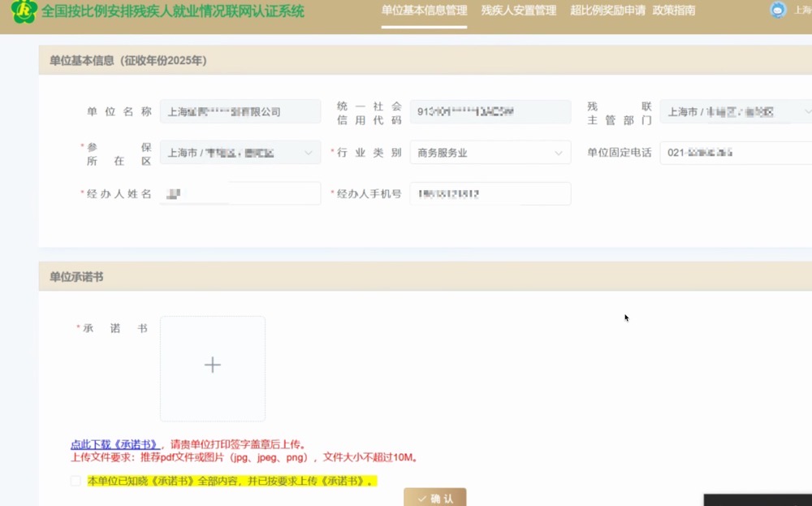Image resolution: width=812 pixels, height=506 pixels.
Task: Click the 单位固定电话 input field
Action: (735, 152)
